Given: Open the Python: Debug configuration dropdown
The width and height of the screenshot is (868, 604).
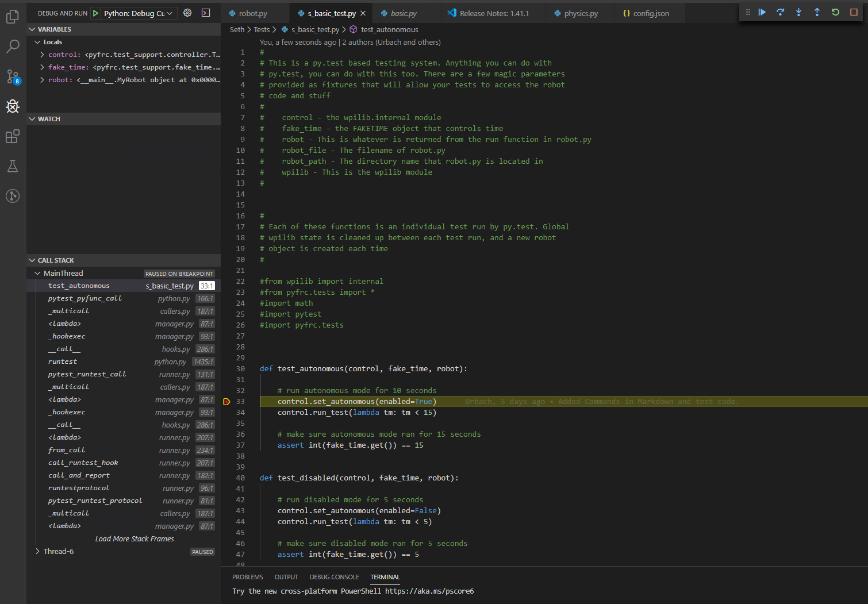Looking at the screenshot, I should [x=138, y=13].
